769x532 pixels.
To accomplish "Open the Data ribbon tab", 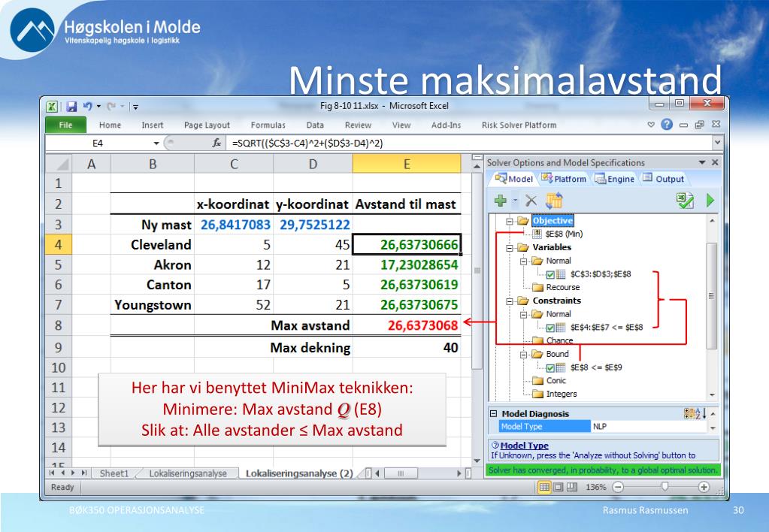I will [x=315, y=125].
